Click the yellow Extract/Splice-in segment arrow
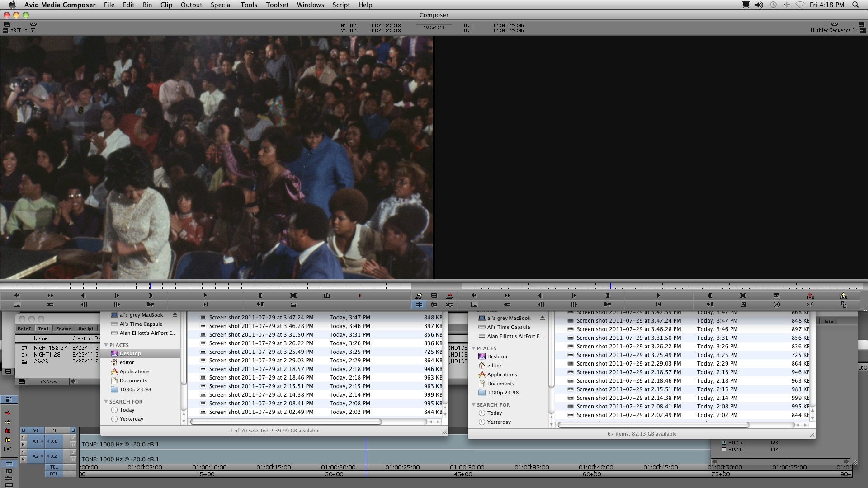Viewport: 868px width, 488px height. coord(7,422)
